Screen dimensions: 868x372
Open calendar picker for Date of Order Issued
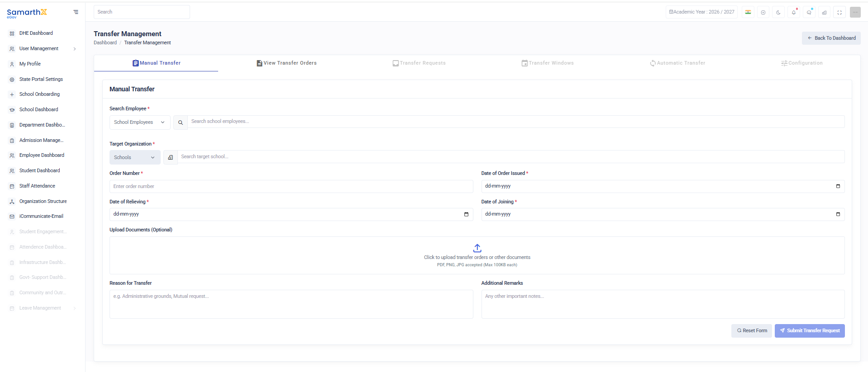coord(838,186)
